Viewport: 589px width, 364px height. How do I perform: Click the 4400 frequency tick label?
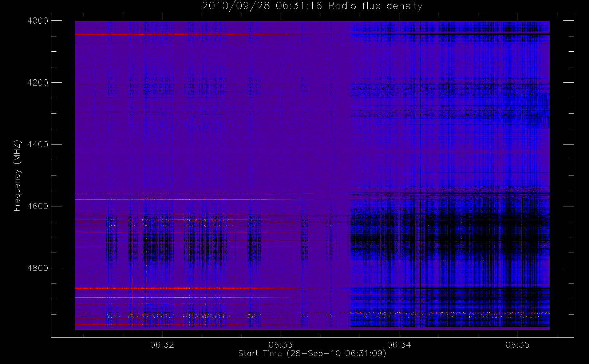[x=37, y=145]
